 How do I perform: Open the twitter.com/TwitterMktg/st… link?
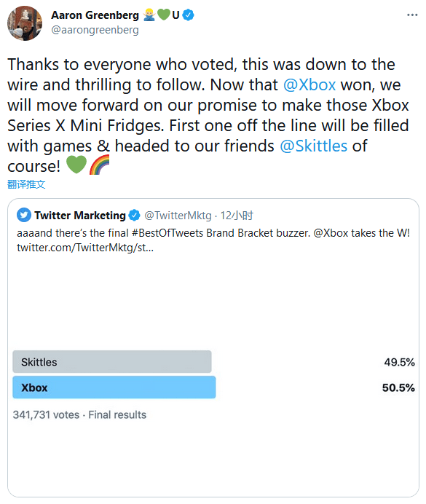point(85,248)
